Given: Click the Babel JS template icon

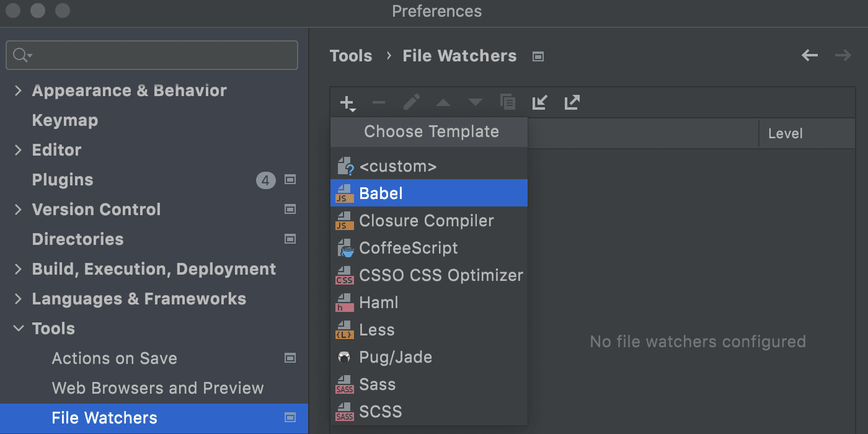Looking at the screenshot, I should point(344,193).
